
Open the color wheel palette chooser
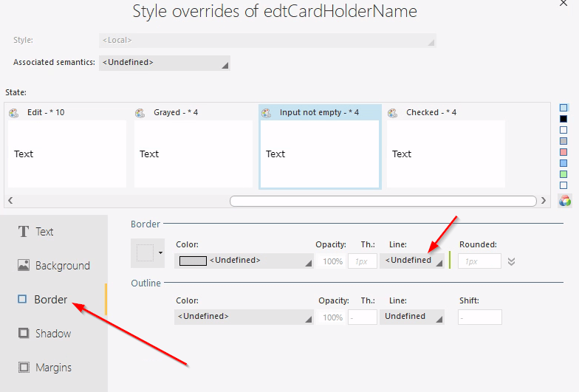point(565,201)
